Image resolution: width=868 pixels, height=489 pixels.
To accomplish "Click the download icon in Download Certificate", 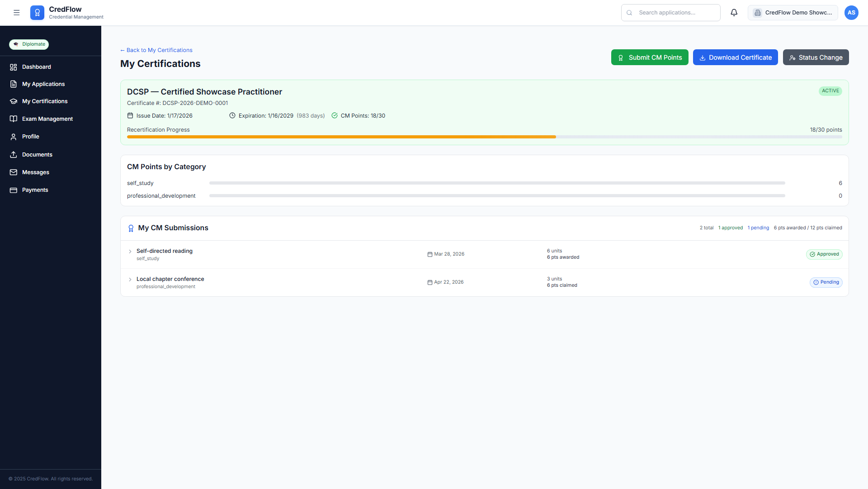I will (703, 58).
